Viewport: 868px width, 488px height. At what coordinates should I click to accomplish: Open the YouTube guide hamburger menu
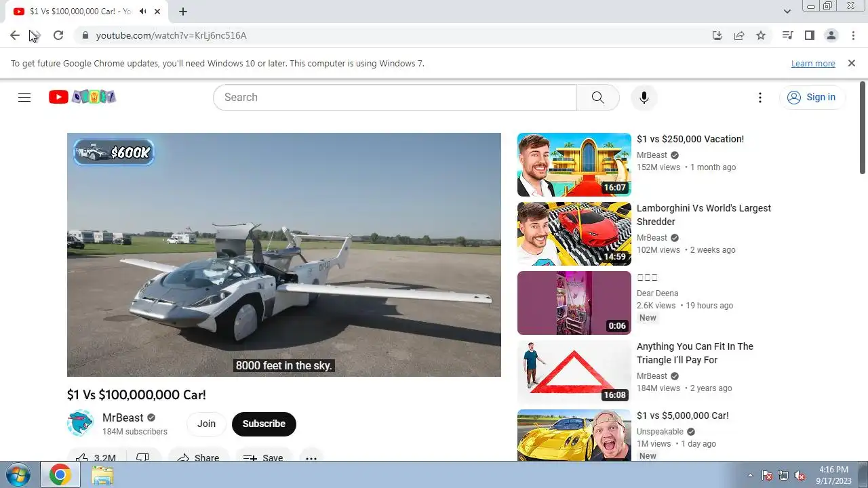coord(24,97)
